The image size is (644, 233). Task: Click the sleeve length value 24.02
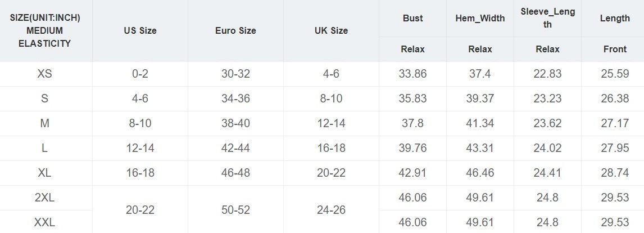pyautogui.click(x=547, y=148)
